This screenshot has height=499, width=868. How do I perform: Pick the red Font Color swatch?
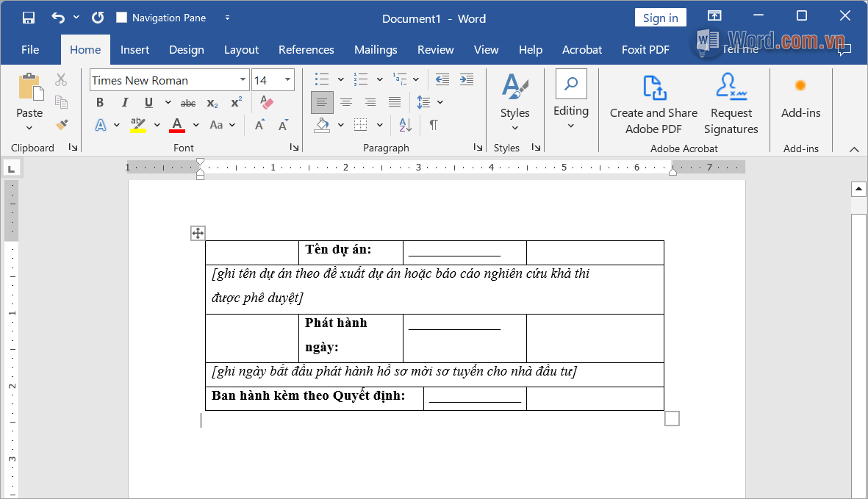[x=177, y=125]
